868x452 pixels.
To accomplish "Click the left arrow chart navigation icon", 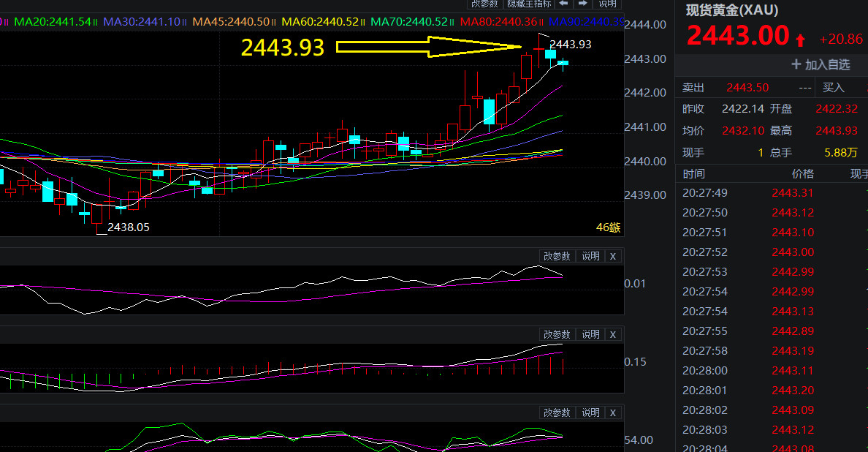I will click(x=564, y=4).
